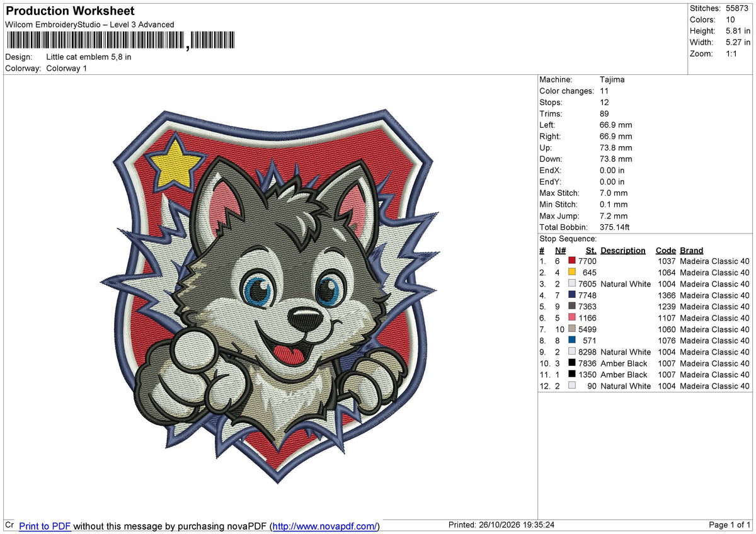
Task: Click the dark gray swatch in row 5
Action: pos(572,306)
